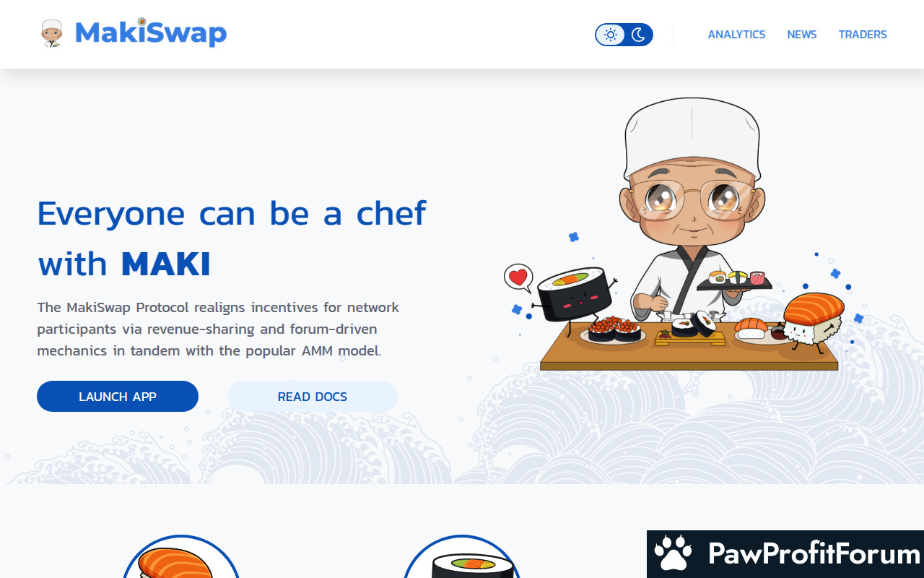Image resolution: width=924 pixels, height=578 pixels.
Task: Click the salmon nigiri circle icon below
Action: click(x=180, y=557)
